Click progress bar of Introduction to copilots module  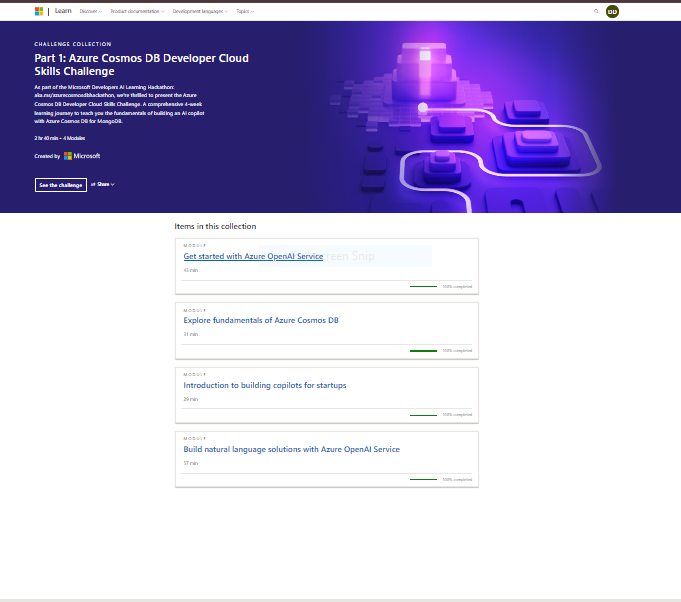tap(423, 415)
